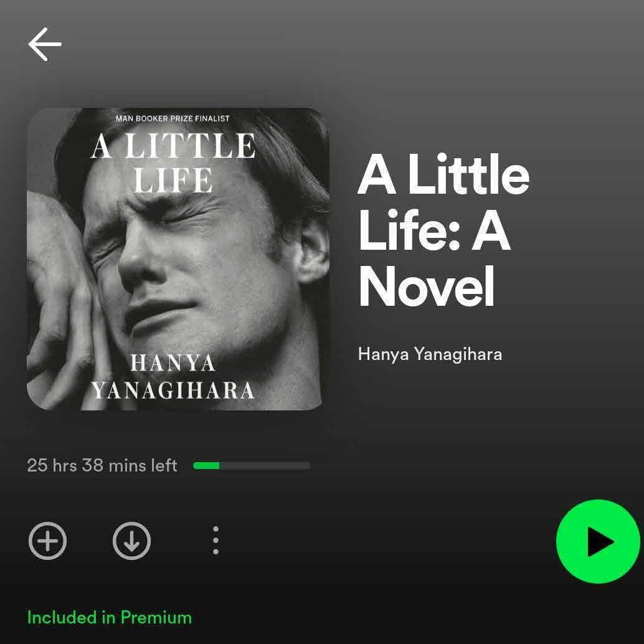
Task: Play the audiobook with the green button
Action: pos(598,541)
